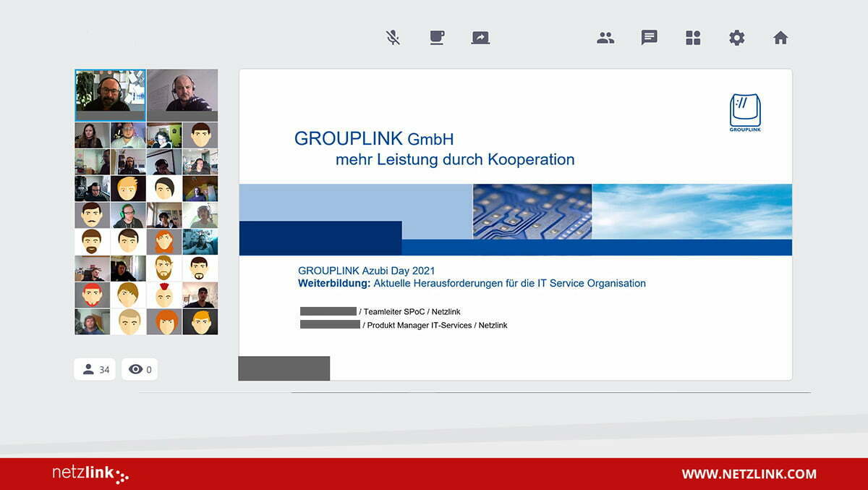
Task: Click the GROUPLINK logo on the slide
Action: coord(745,113)
